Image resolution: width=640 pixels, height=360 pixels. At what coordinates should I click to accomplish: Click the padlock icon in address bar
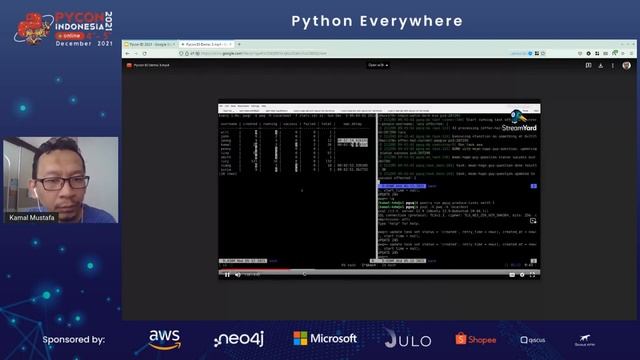pos(187,53)
